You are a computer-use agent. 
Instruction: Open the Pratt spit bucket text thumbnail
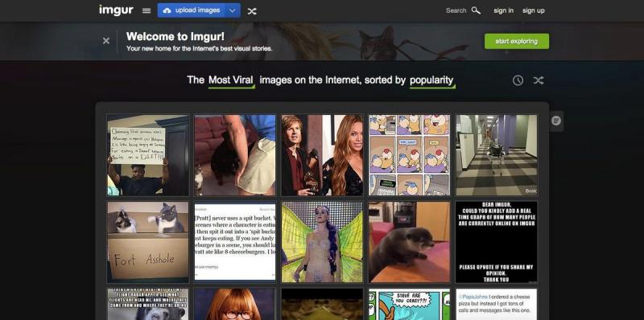(235, 242)
